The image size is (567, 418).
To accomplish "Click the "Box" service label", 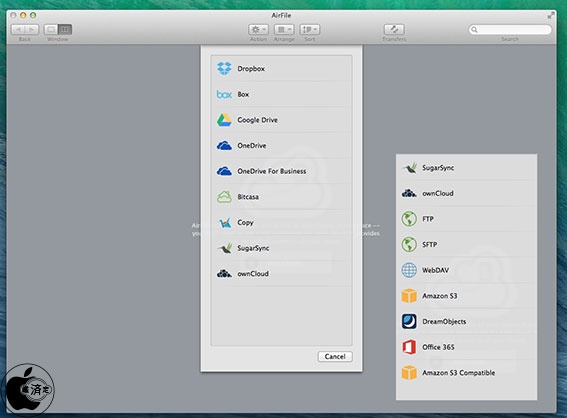I will click(x=243, y=94).
